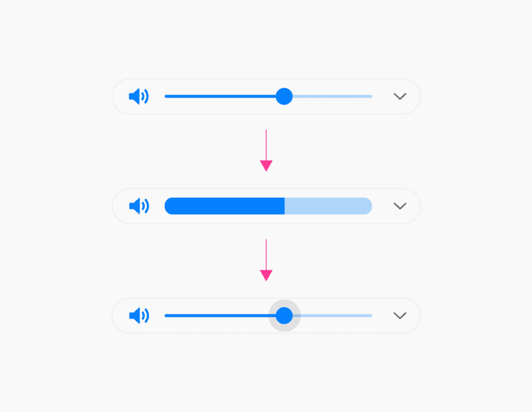Mute via the top volume control's speaker icon
Viewport: 532px width, 412px height.
[139, 96]
